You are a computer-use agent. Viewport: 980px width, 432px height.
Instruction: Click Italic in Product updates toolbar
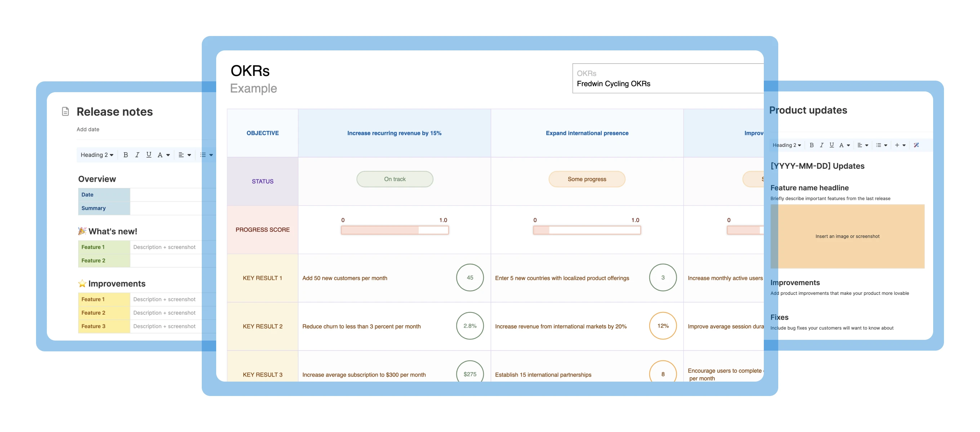click(x=821, y=145)
